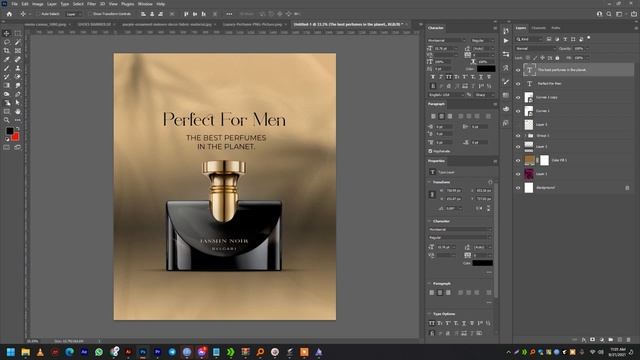Open the font style Regular dropdown

tap(482, 40)
